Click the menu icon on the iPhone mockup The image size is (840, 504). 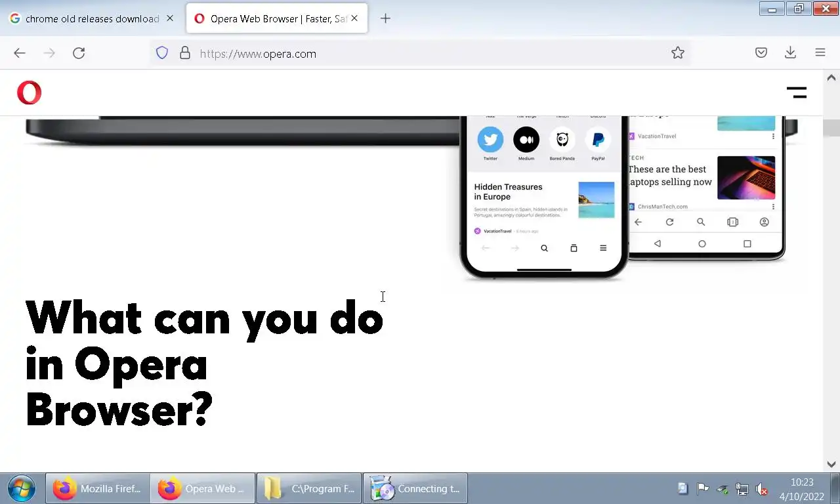point(603,248)
